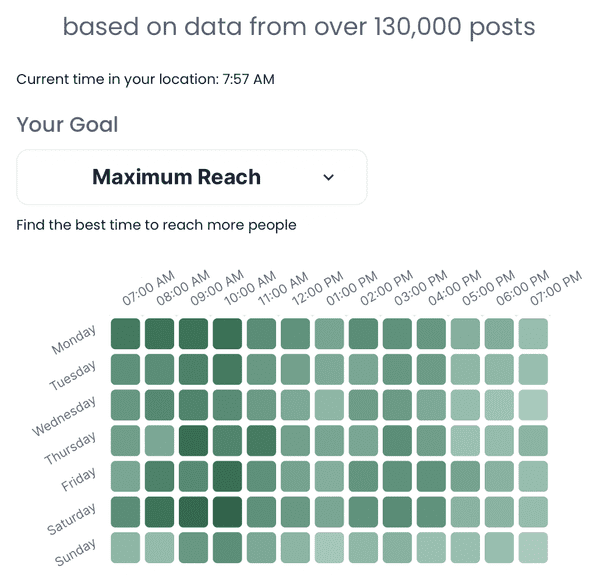
Task: Choose the Thursday 11:00 AM heatmap cell
Action: click(261, 440)
